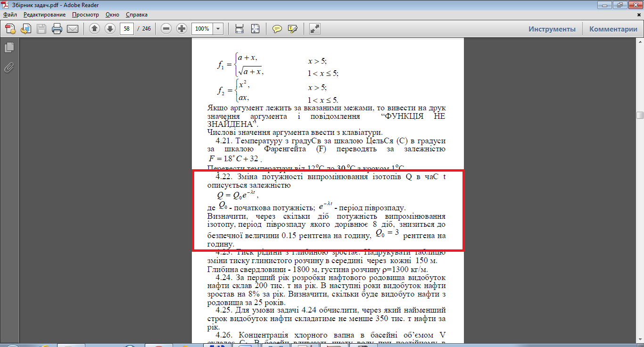The image size is (644, 347).
Task: Open the Комментарии pane
Action: (x=613, y=29)
